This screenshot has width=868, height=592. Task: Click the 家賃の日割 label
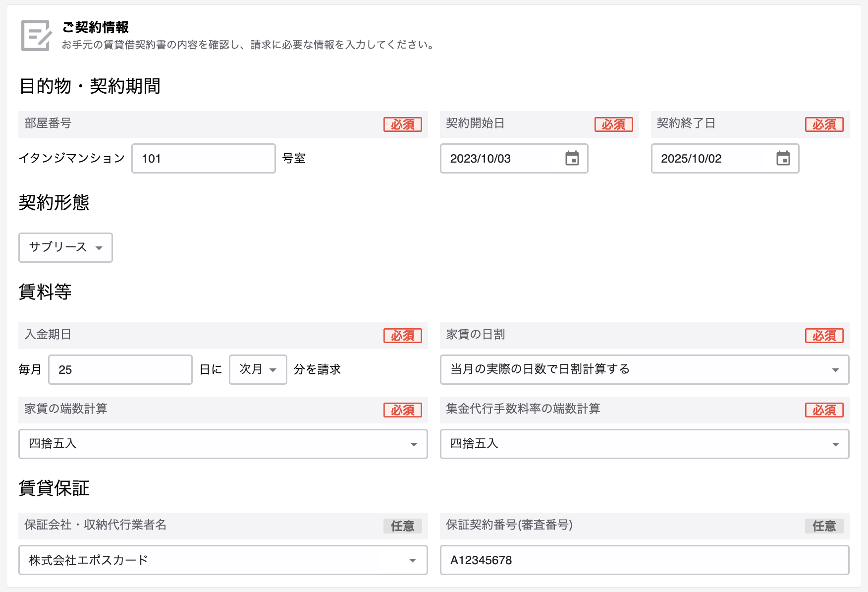tap(476, 335)
